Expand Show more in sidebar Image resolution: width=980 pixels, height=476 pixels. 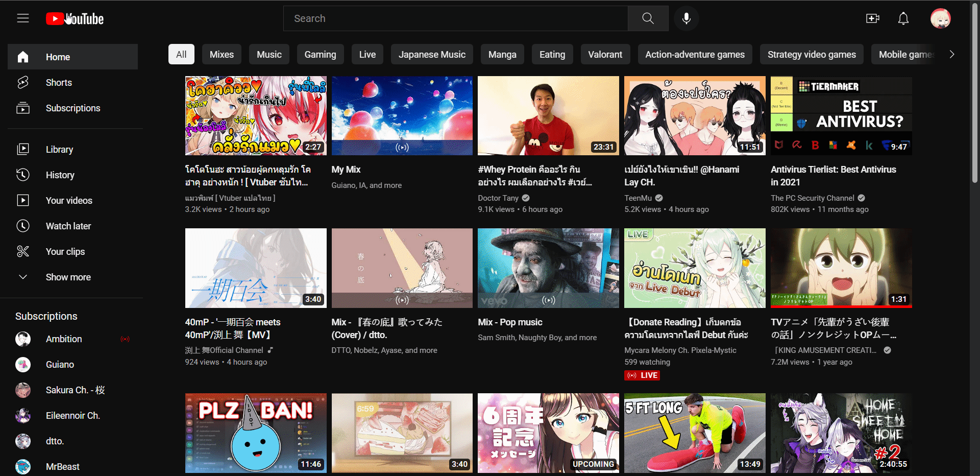(68, 277)
